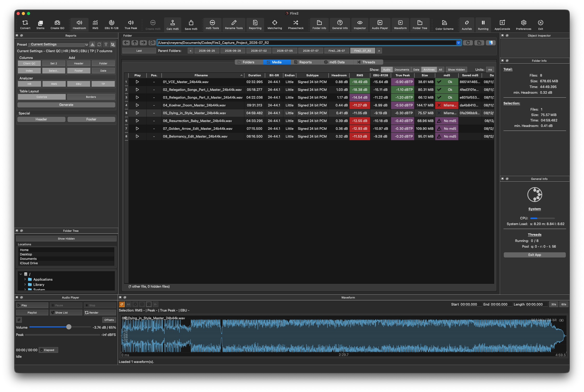
Task: Open the Phasecheck tool
Action: tap(296, 25)
